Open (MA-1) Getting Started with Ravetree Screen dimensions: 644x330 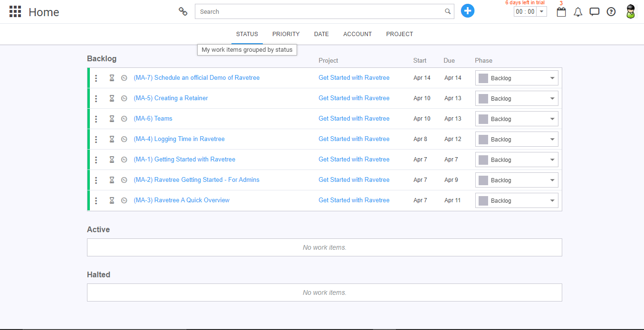point(184,159)
